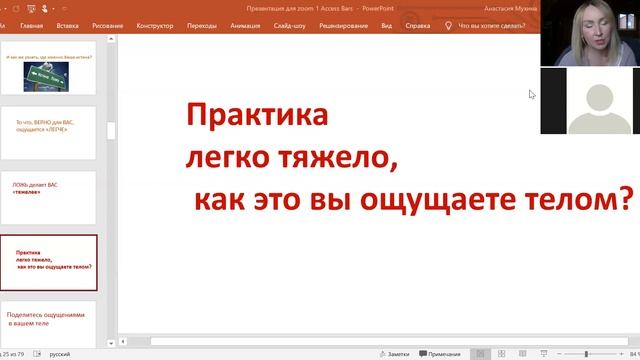Click the zoom in plus button
Screen dimensions: 640x360
(621, 354)
